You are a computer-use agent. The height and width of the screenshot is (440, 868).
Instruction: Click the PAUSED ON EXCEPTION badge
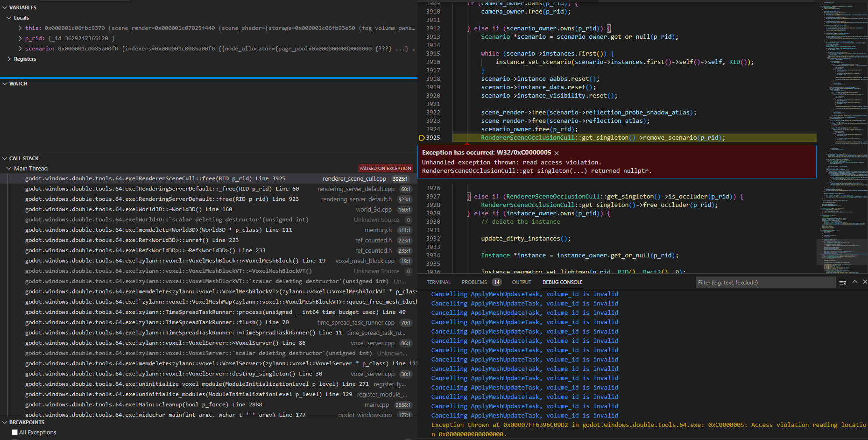(385, 168)
